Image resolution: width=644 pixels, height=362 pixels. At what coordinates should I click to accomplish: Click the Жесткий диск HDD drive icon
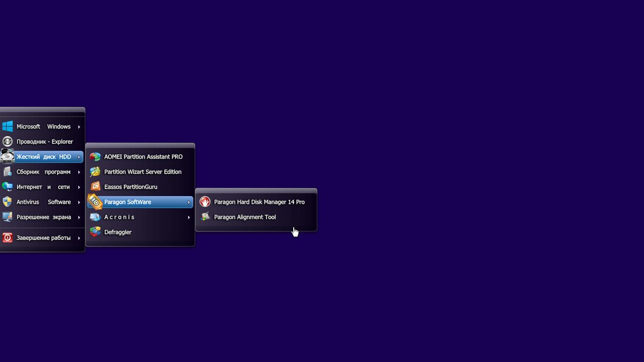[x=7, y=155]
